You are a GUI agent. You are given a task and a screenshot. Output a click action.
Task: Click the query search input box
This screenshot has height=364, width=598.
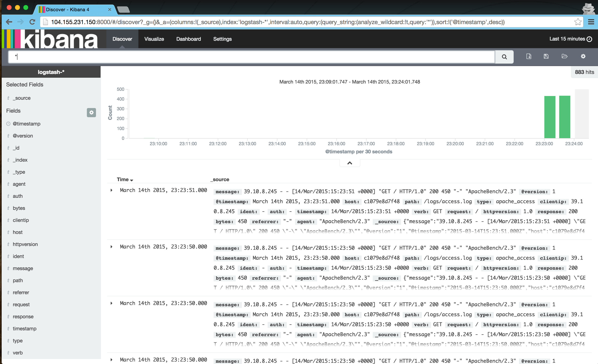(x=251, y=57)
